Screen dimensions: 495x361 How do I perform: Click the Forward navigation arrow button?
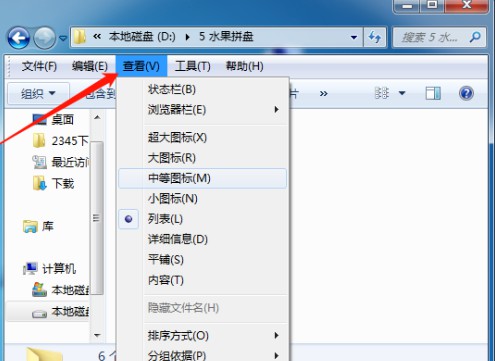45,38
